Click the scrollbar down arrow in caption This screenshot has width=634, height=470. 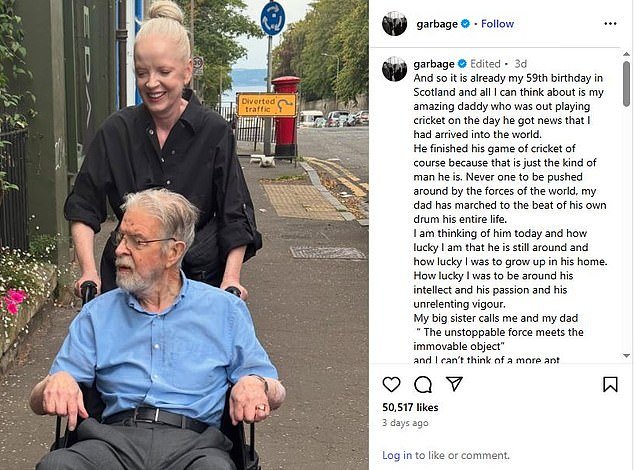click(626, 356)
